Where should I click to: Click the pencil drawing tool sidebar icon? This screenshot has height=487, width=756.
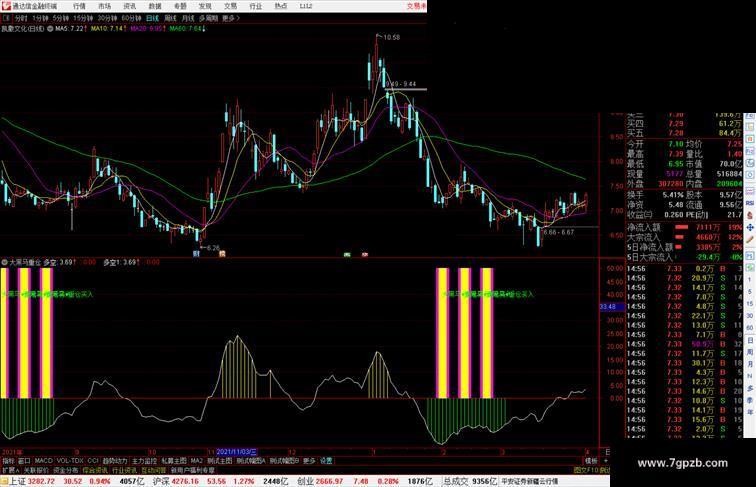click(750, 239)
